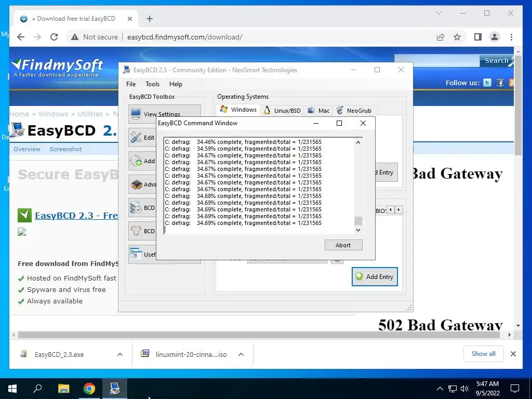
Task: Click the Add New Entry gear icon
Action: click(x=136, y=161)
